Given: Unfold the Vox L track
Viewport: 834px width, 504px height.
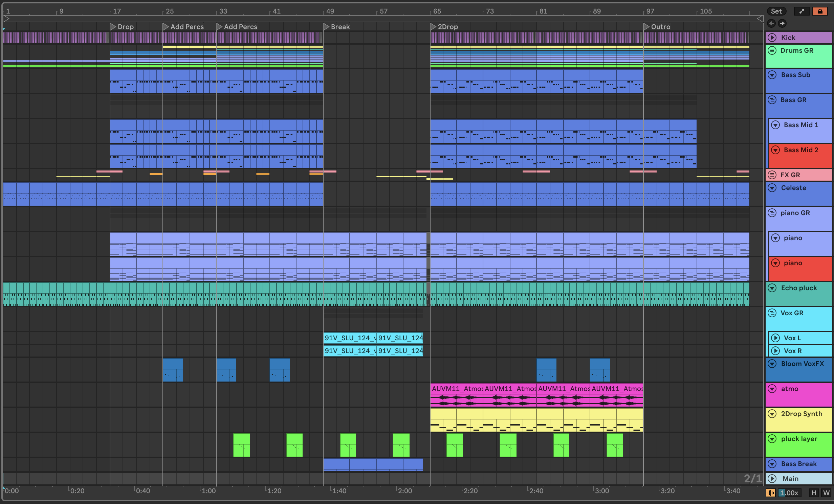Looking at the screenshot, I should [775, 338].
